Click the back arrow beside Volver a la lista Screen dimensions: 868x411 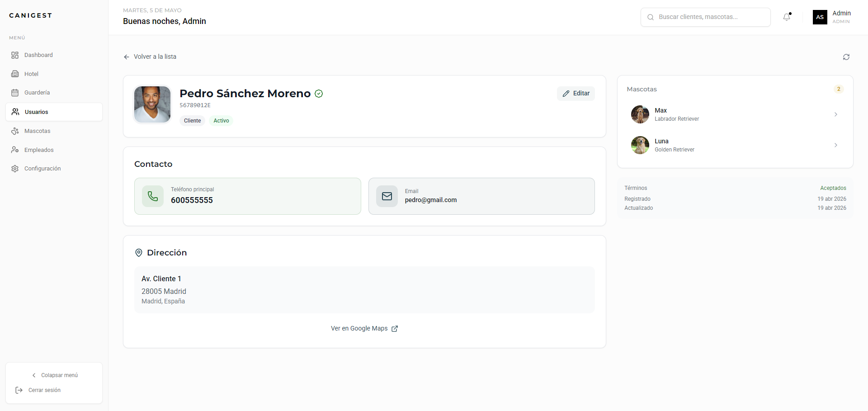coord(127,57)
